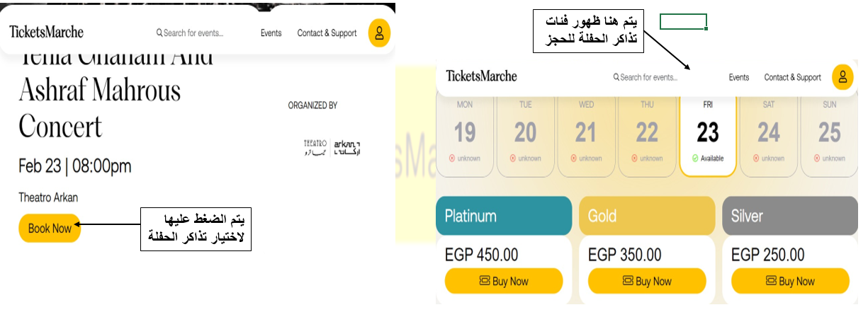Click the Theatro Arkan organizer logo
This screenshot has width=868, height=317.
pos(332,147)
